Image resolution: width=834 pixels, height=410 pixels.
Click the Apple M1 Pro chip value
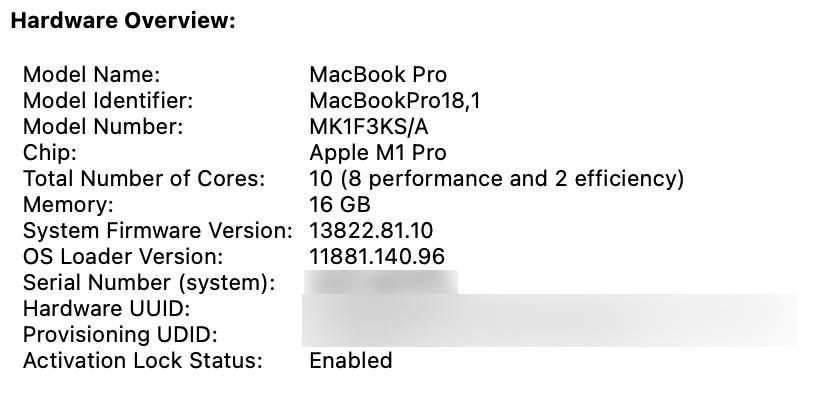point(378,153)
